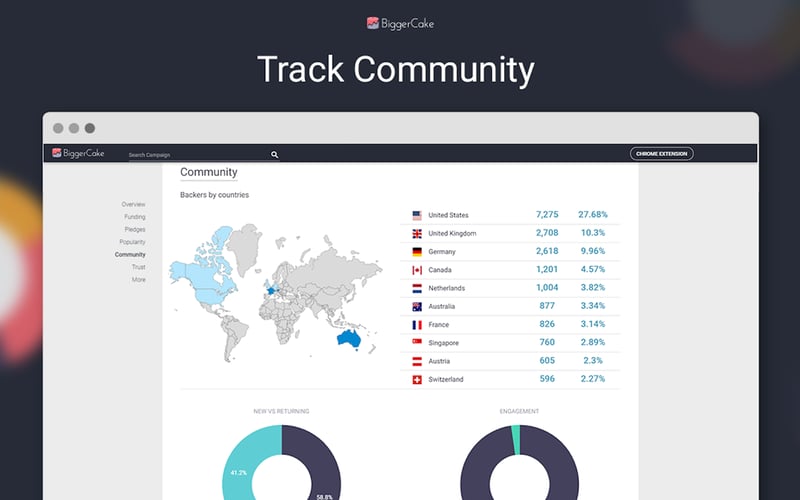
Task: Click the United States flag icon
Action: (417, 215)
